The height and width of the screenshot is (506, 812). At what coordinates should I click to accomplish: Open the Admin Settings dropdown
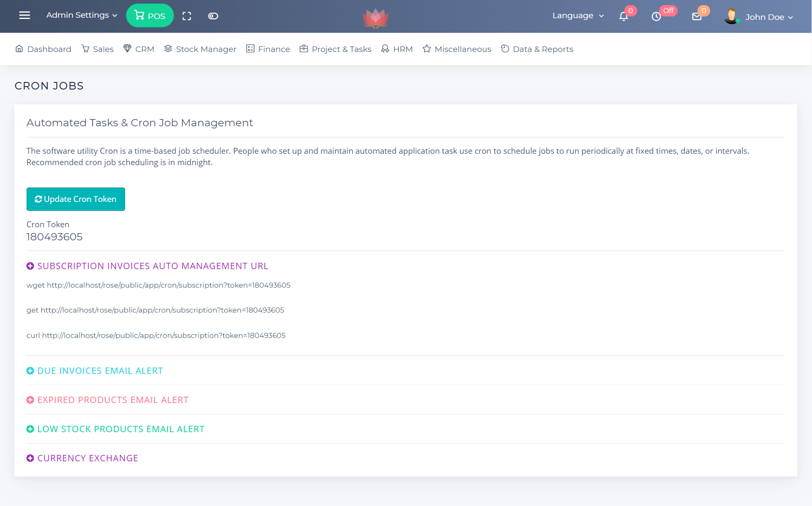click(x=82, y=15)
